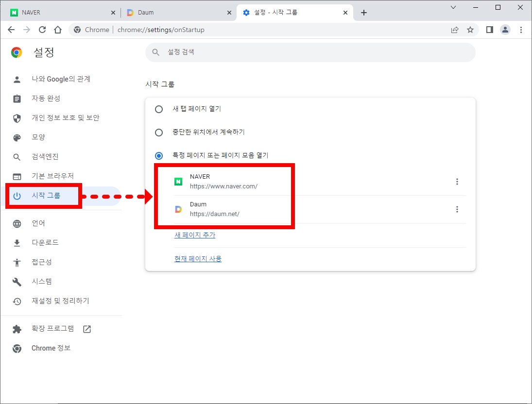Click the shield icon for 개인 정보 보호

(17, 118)
